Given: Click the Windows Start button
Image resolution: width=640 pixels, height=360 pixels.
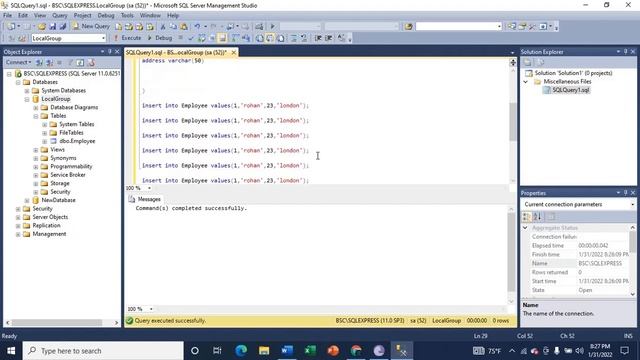Looking at the screenshot, I should pos(11,351).
